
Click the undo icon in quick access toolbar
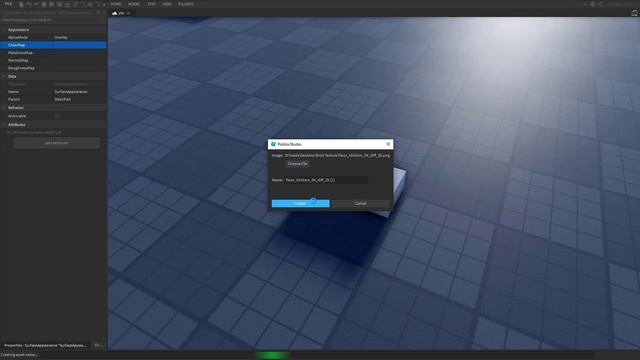[x=29, y=4]
